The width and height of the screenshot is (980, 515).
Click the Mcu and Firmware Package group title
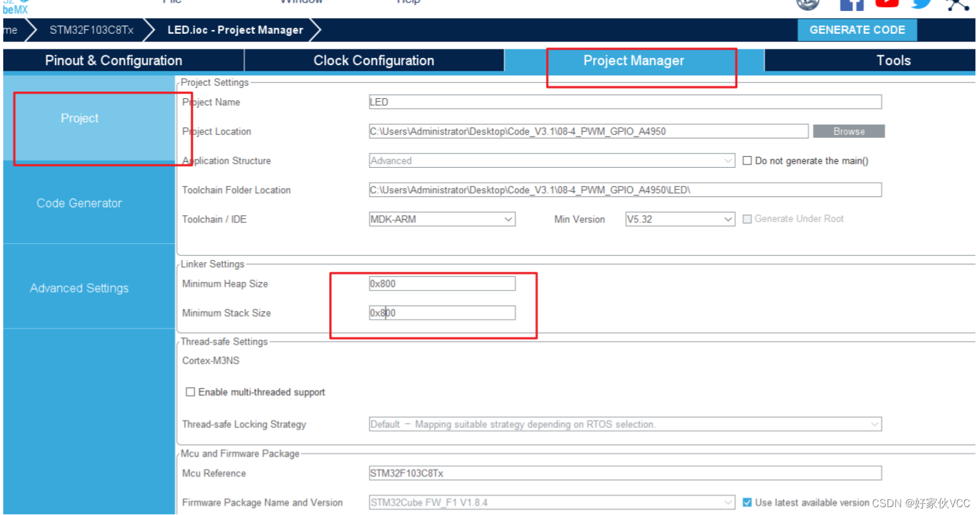tap(240, 453)
